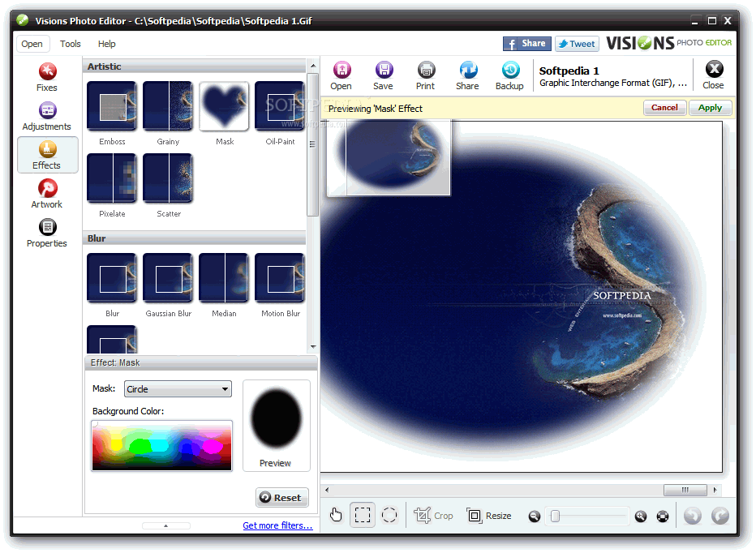Choose the Pixelate effect thumbnail
This screenshot has width=756, height=553.
(x=112, y=178)
